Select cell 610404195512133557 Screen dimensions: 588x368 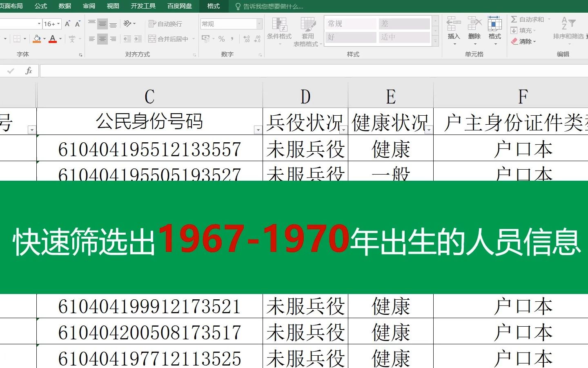point(149,148)
